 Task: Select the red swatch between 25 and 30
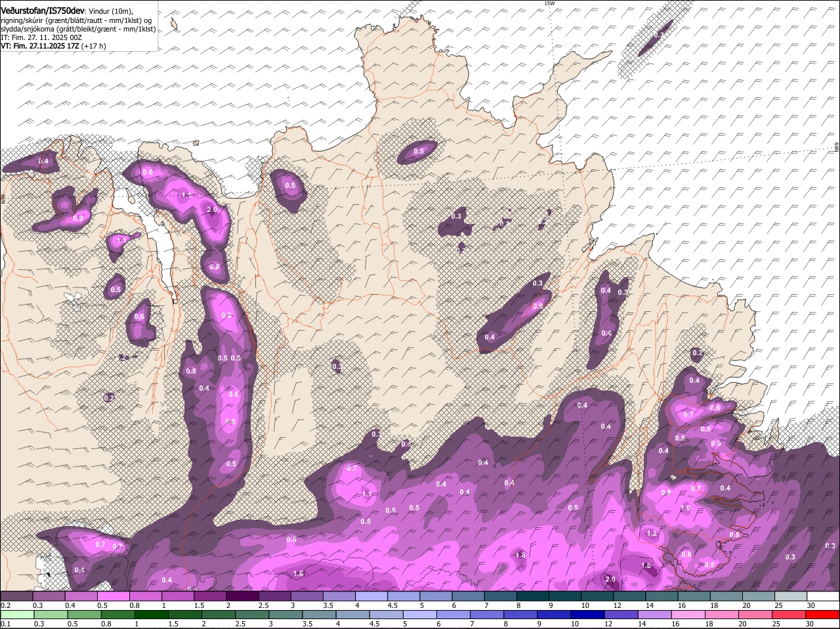(x=788, y=615)
